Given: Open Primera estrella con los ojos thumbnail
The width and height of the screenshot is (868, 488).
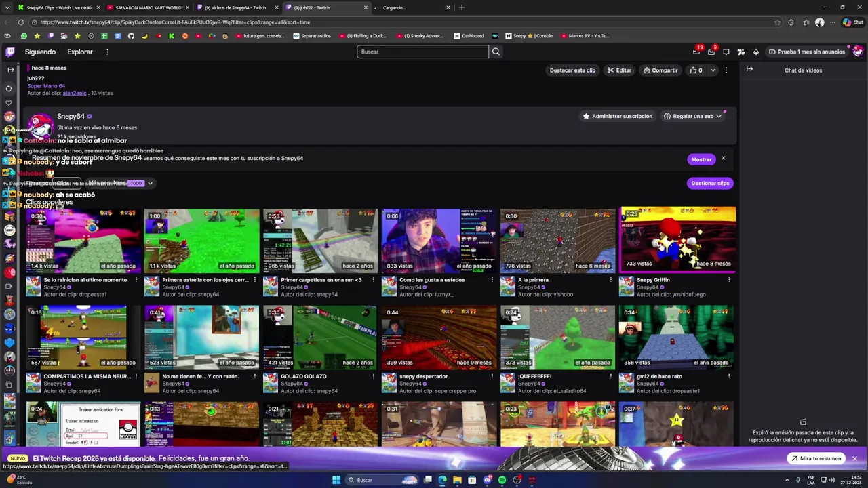Looking at the screenshot, I should 202,241.
